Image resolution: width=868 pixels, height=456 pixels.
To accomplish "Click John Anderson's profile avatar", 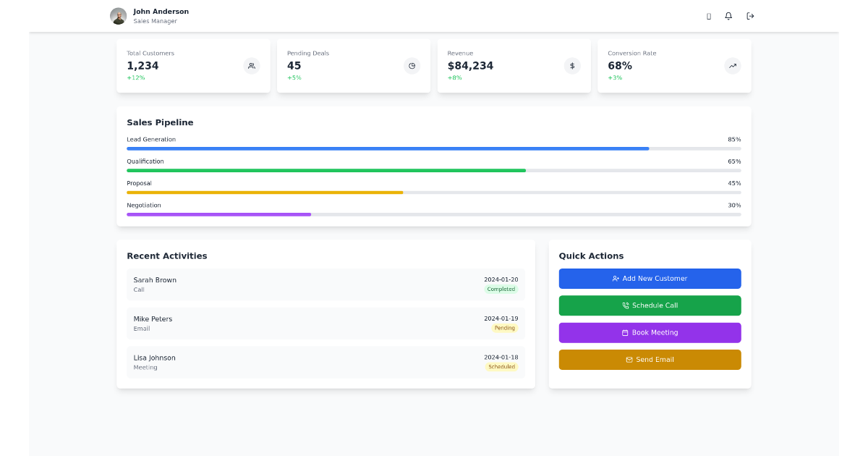I will click(x=118, y=16).
